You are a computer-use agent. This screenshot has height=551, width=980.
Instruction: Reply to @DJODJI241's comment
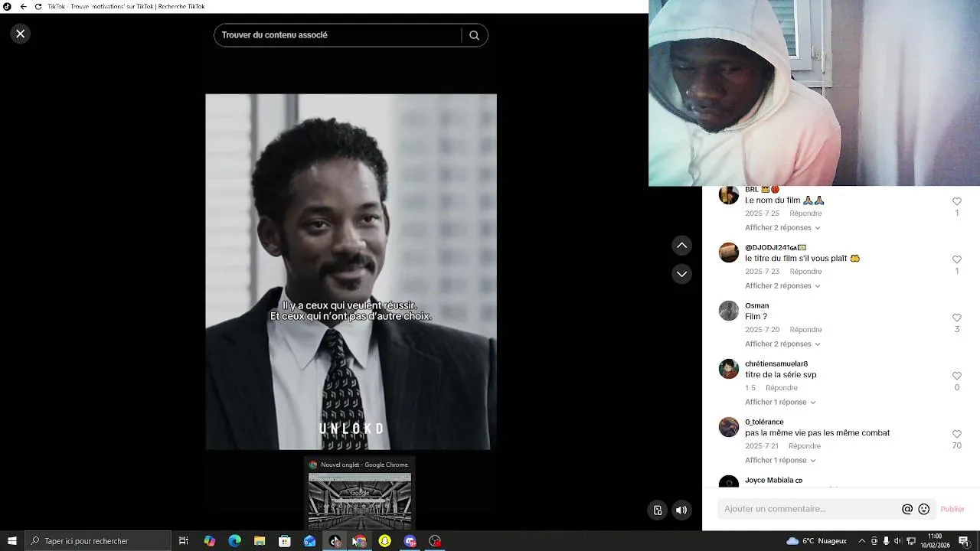point(805,272)
